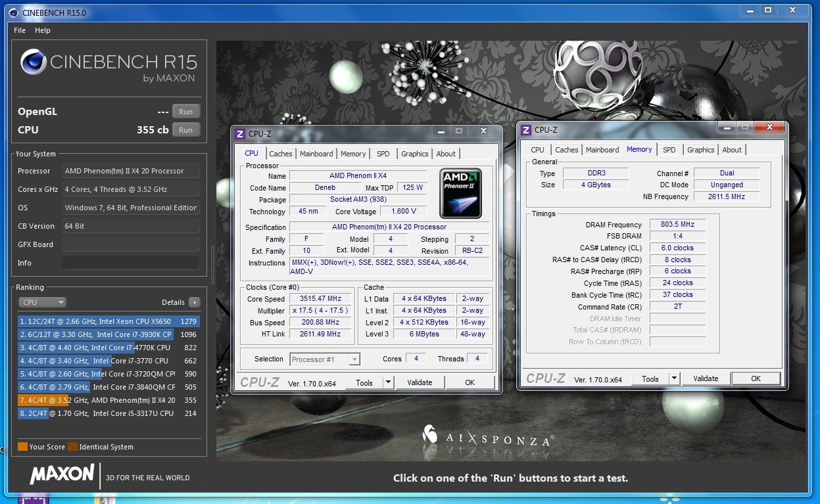Screen dimensions: 820x504
Task: Select the Caches tab in CPU-Z Memory window
Action: [x=567, y=150]
